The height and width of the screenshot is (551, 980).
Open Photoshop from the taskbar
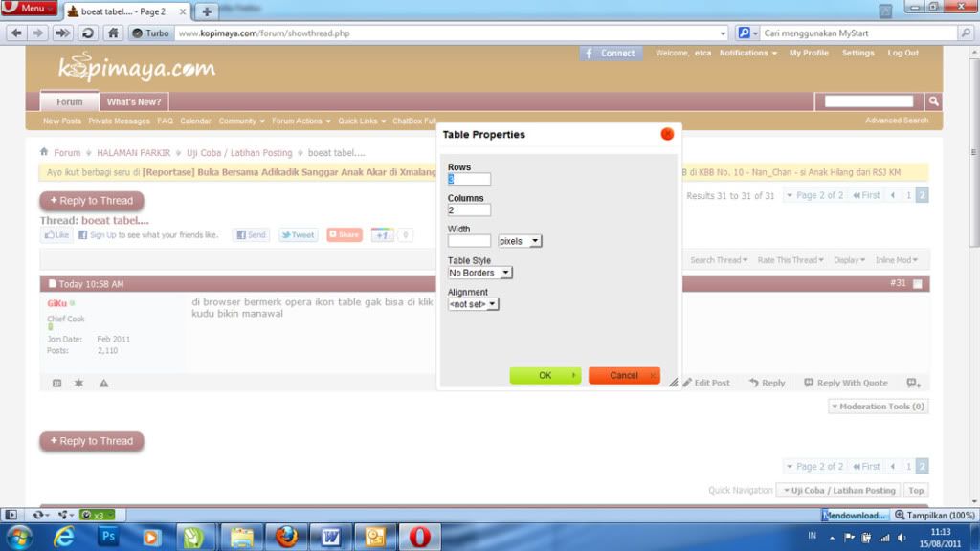coord(108,537)
